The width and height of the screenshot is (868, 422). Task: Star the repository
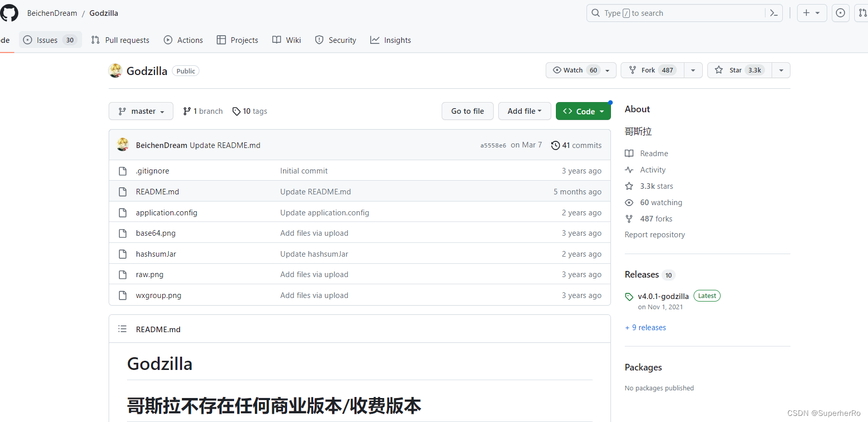(739, 70)
